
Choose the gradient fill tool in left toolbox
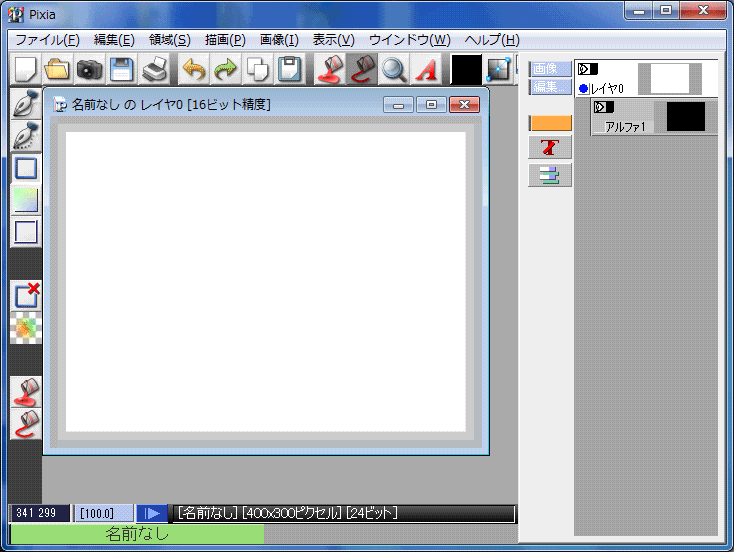click(x=26, y=200)
